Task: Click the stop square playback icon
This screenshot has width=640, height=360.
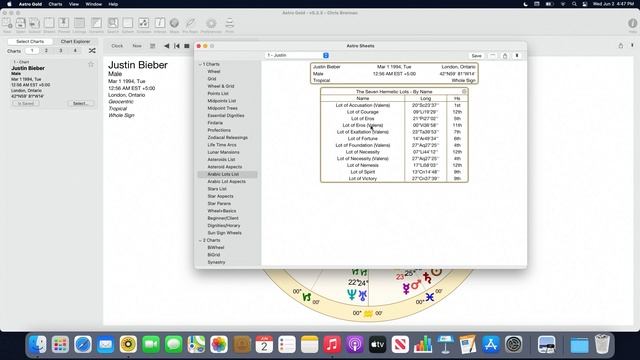Action: (x=187, y=46)
